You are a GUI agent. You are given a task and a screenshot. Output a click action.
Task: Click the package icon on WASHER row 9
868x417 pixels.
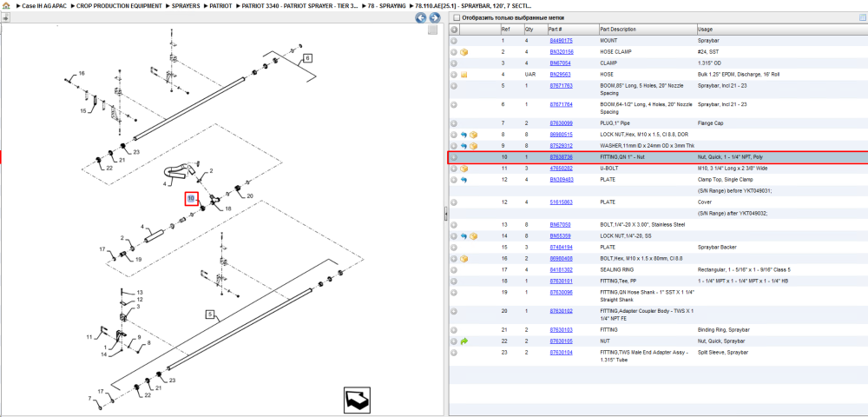click(x=473, y=146)
